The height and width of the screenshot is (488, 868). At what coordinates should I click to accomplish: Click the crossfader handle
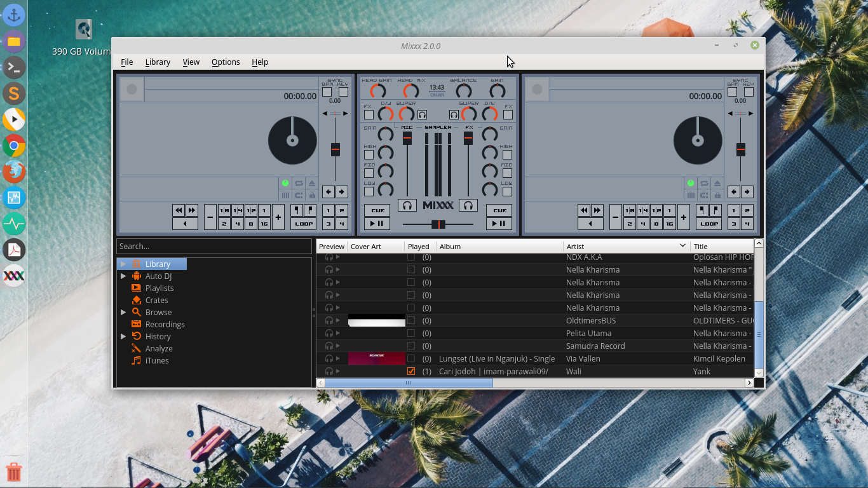(438, 224)
